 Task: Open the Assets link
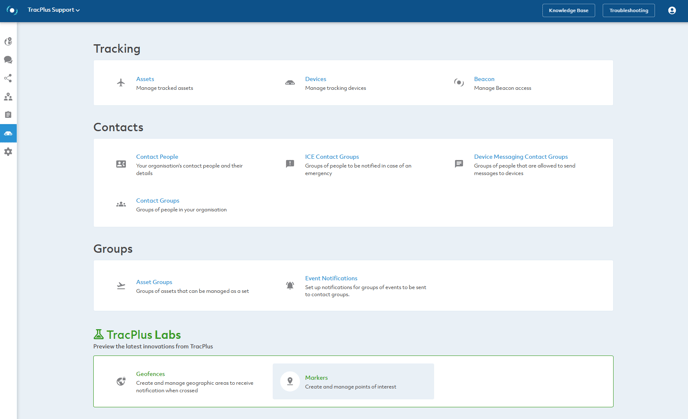click(145, 79)
